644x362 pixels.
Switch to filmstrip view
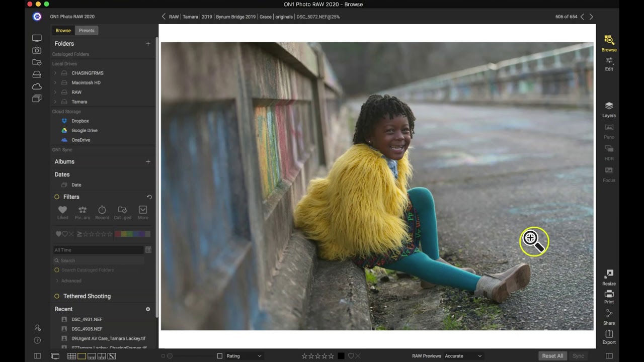pyautogui.click(x=92, y=356)
